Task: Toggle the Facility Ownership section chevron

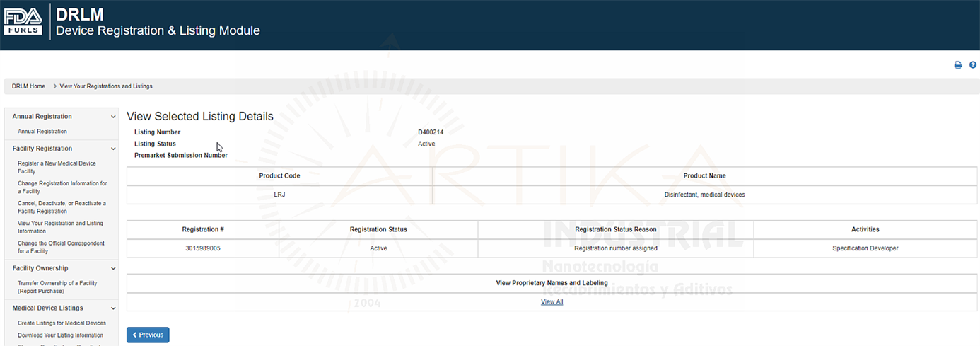Action: (113, 269)
